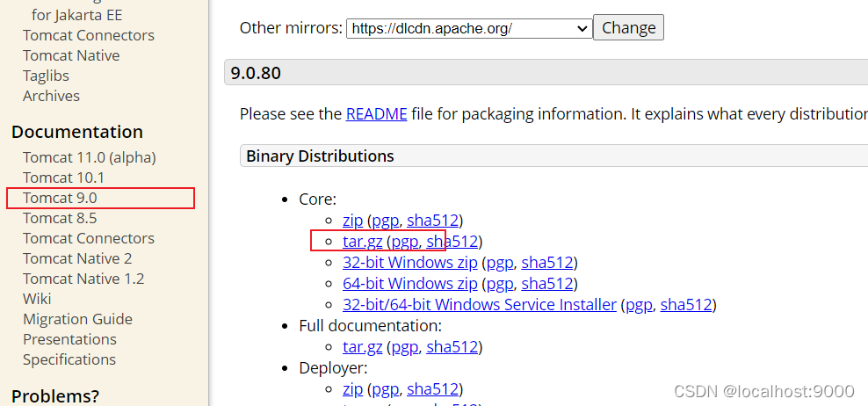Download 32-bit/64-bit Windows Service Installer

click(x=480, y=305)
